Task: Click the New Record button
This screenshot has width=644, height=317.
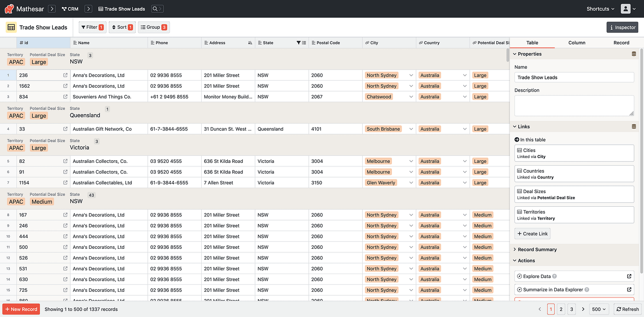Action: [21, 309]
